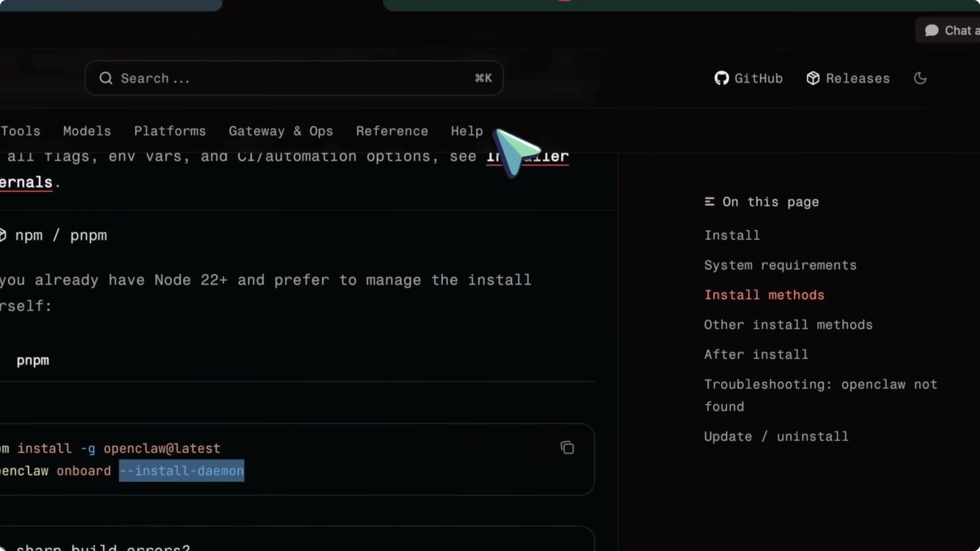Click the npm package icon heading
This screenshot has height=551, width=980.
point(3,235)
